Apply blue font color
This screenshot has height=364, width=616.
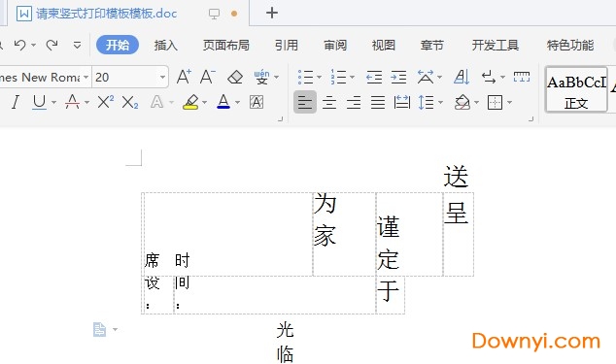tap(223, 102)
